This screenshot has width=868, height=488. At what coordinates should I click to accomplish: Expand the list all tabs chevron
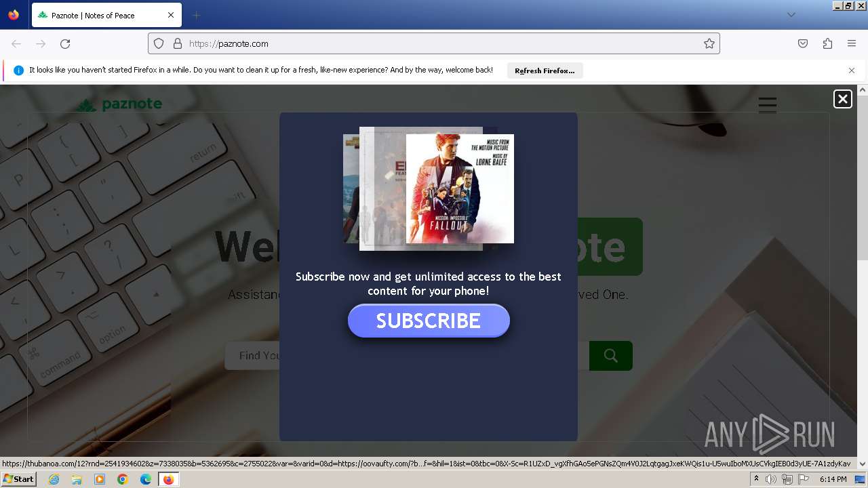tap(791, 15)
